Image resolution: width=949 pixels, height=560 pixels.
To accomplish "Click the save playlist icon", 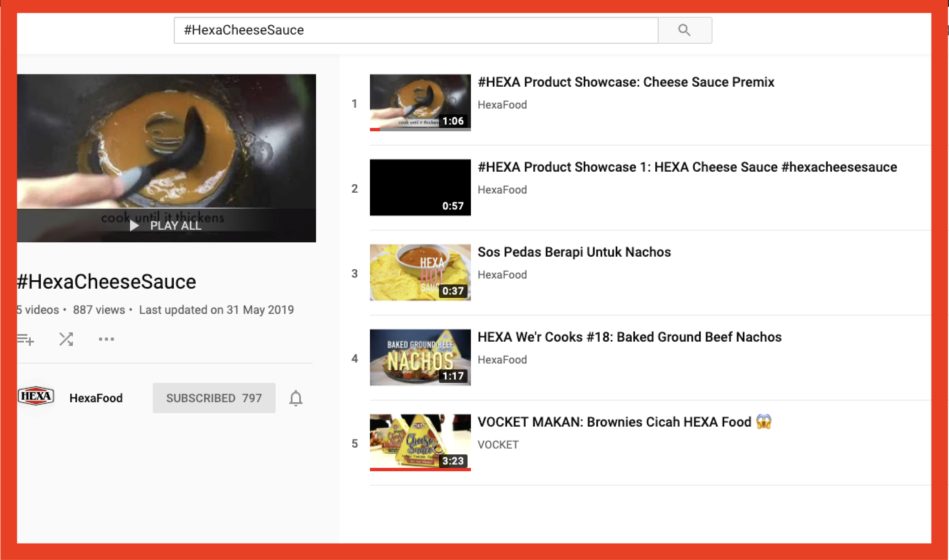I will 26,339.
